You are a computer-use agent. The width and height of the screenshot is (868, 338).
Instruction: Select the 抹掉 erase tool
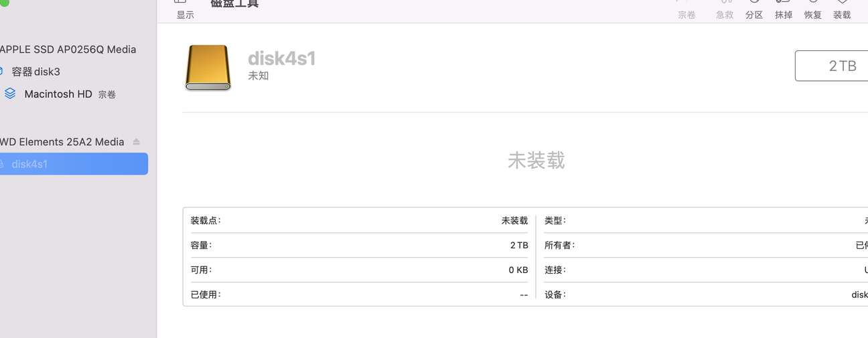[784, 10]
